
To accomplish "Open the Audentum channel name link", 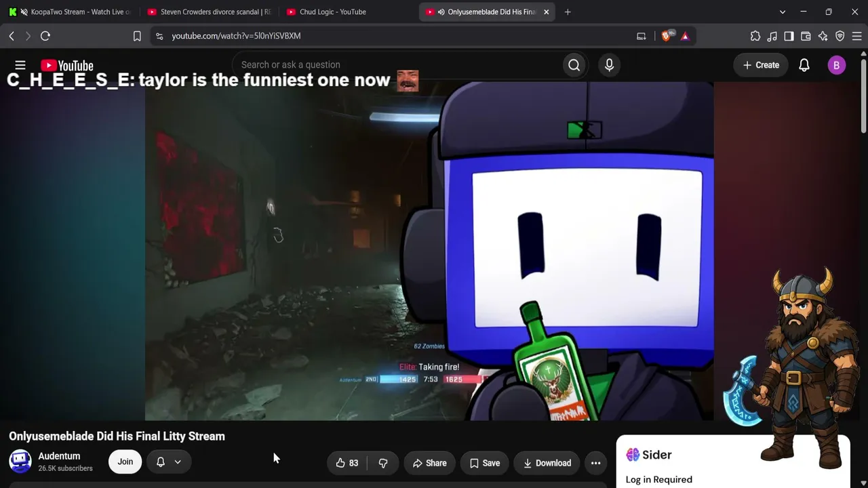I will pos(59,456).
